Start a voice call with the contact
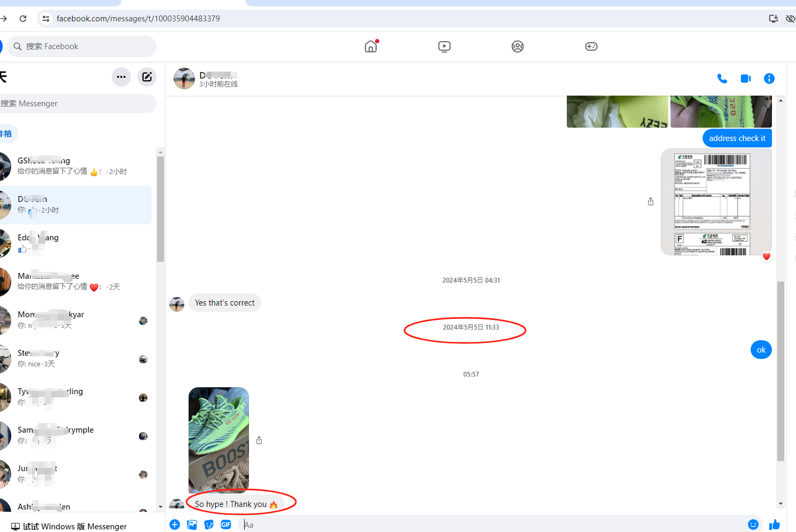The height and width of the screenshot is (532, 796). tap(722, 79)
